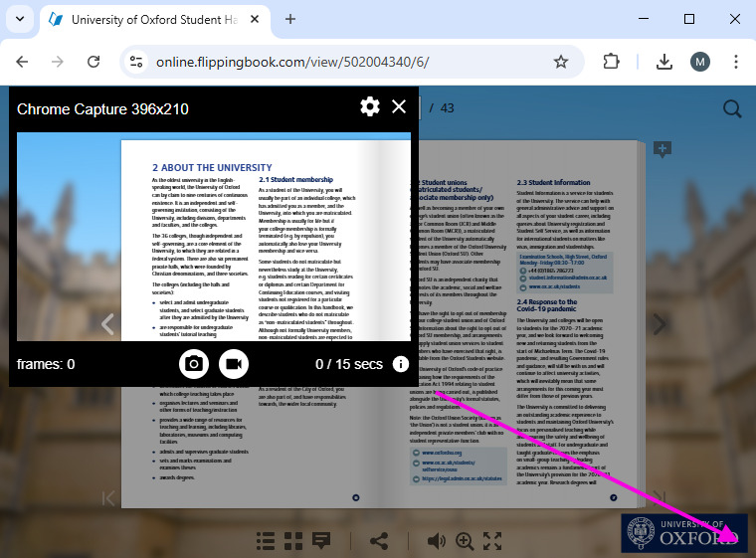Open notes panel icon in bottom toolbar
Image resolution: width=756 pixels, height=558 pixels.
click(321, 541)
